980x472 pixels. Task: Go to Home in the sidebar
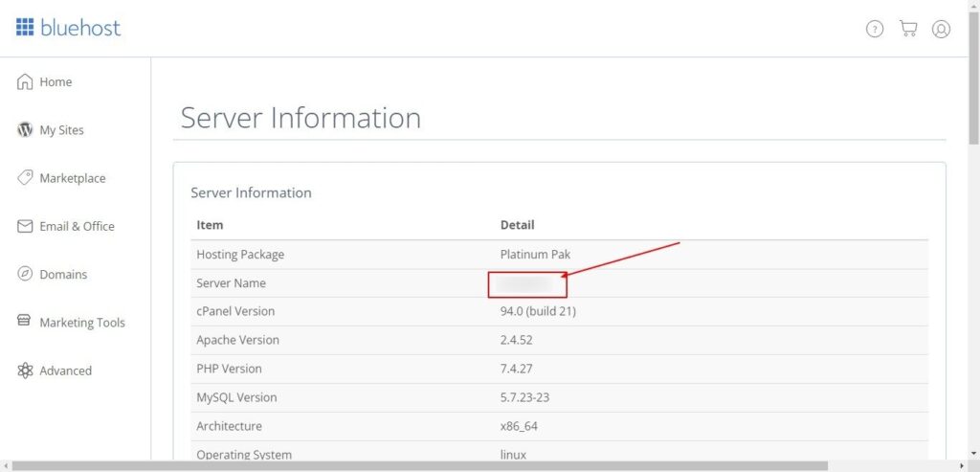pos(56,82)
